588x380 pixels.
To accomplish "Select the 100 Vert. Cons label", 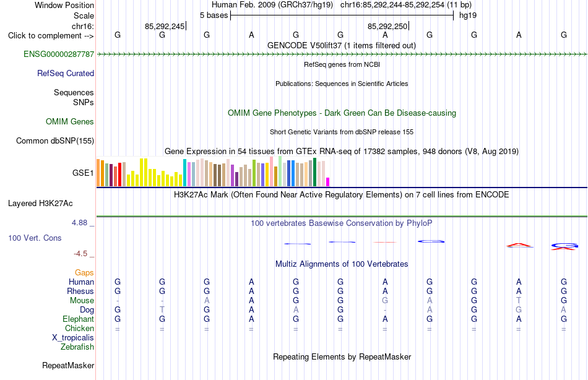I will 35,238.
